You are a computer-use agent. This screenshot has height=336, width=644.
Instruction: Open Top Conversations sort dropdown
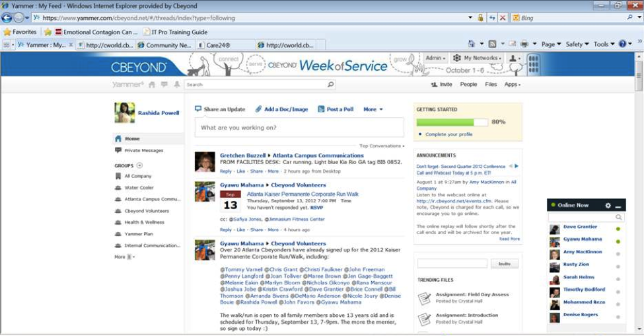[x=382, y=146]
